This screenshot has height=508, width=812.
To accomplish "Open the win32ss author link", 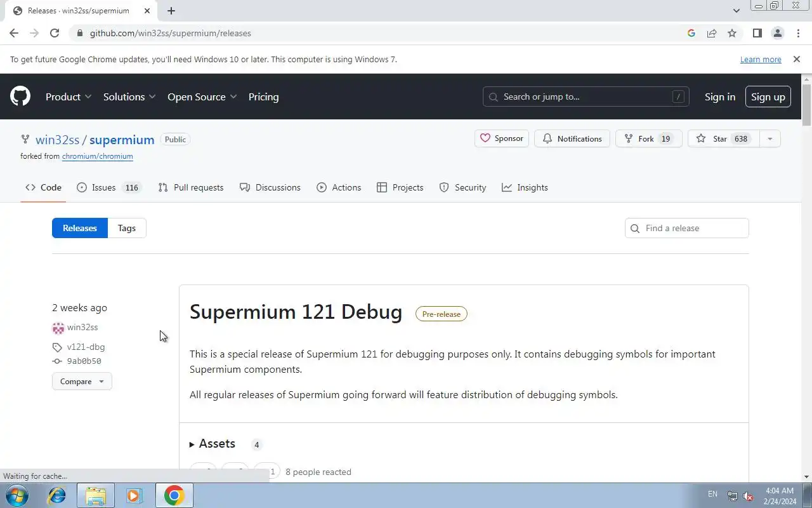I will tap(82, 327).
